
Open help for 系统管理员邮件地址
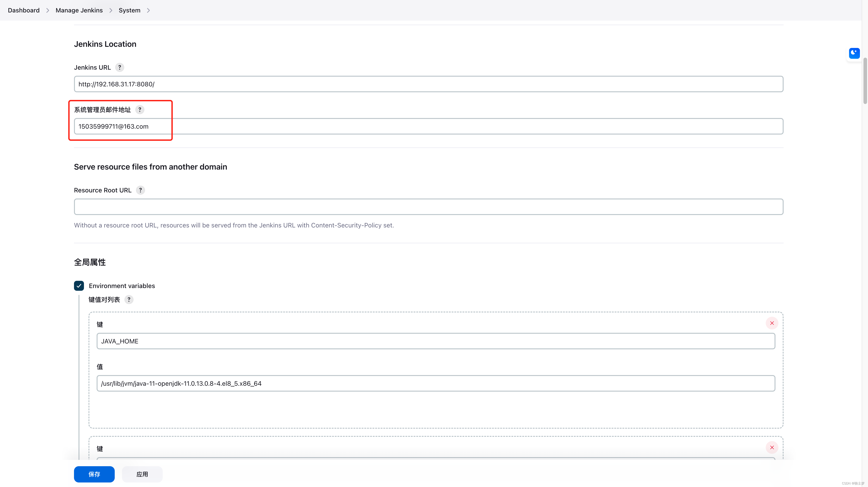(x=139, y=109)
